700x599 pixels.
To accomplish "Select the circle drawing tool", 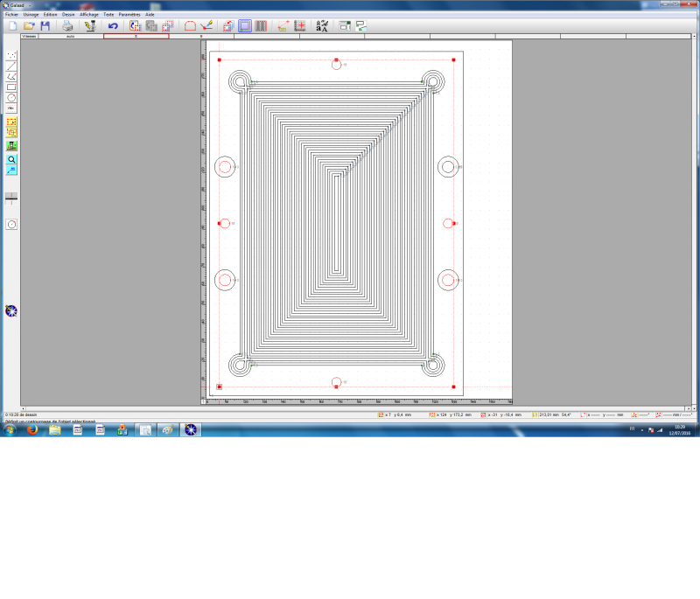I will pyautogui.click(x=11, y=97).
